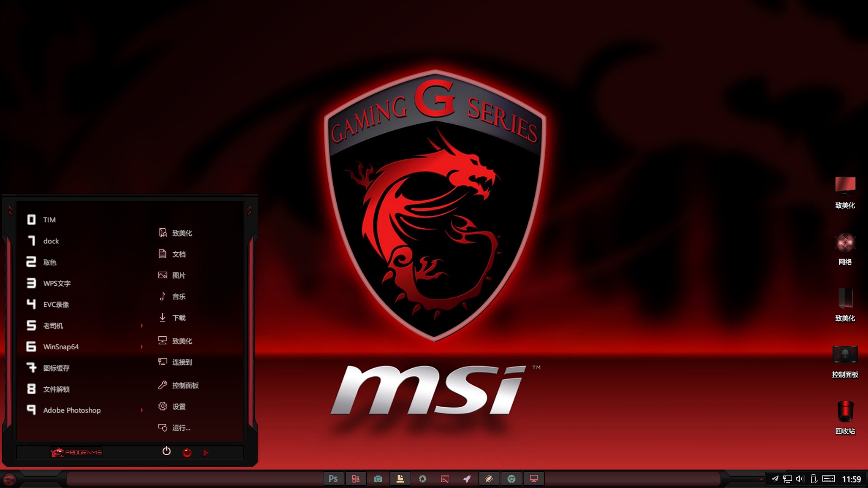Expand the 老司机 submenu
Viewport: 868px width, 488px height.
tap(52, 325)
